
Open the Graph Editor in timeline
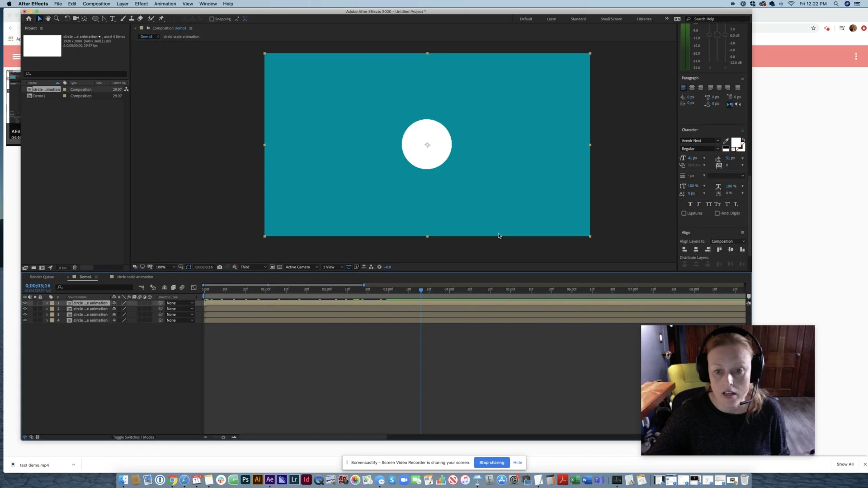194,287
